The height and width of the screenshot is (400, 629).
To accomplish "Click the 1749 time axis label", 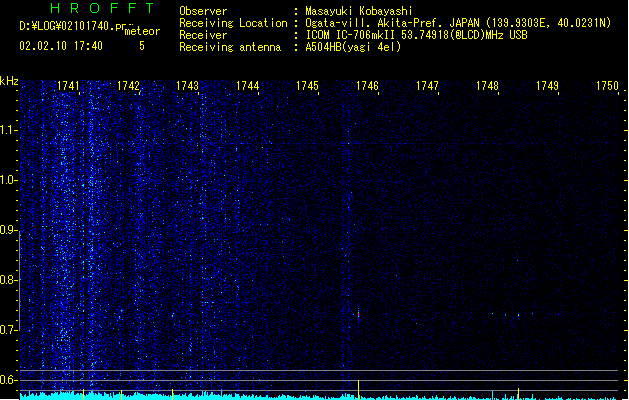I will [547, 86].
